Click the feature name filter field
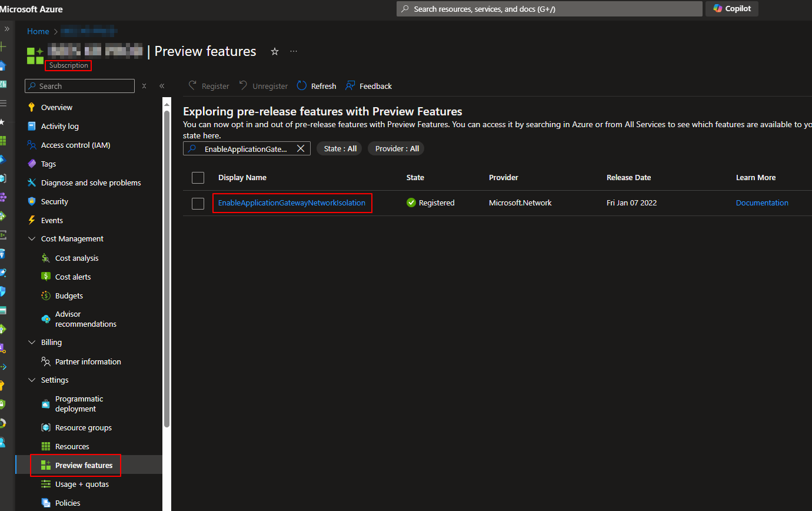Image resolution: width=812 pixels, height=511 pixels. point(247,148)
